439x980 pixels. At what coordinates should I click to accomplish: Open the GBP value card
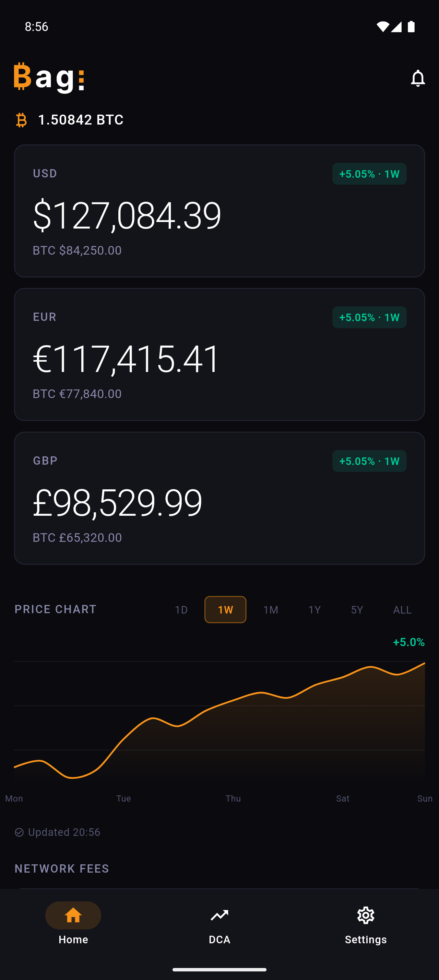click(x=219, y=498)
